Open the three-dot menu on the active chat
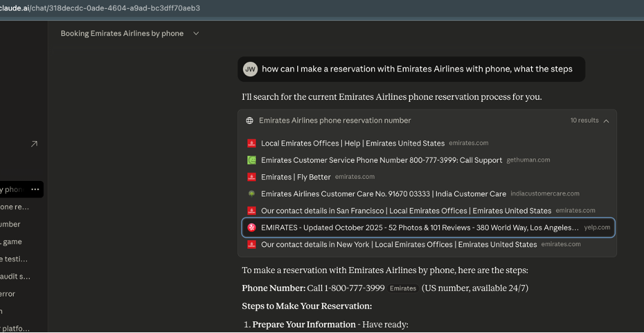The image size is (644, 333). [35, 189]
